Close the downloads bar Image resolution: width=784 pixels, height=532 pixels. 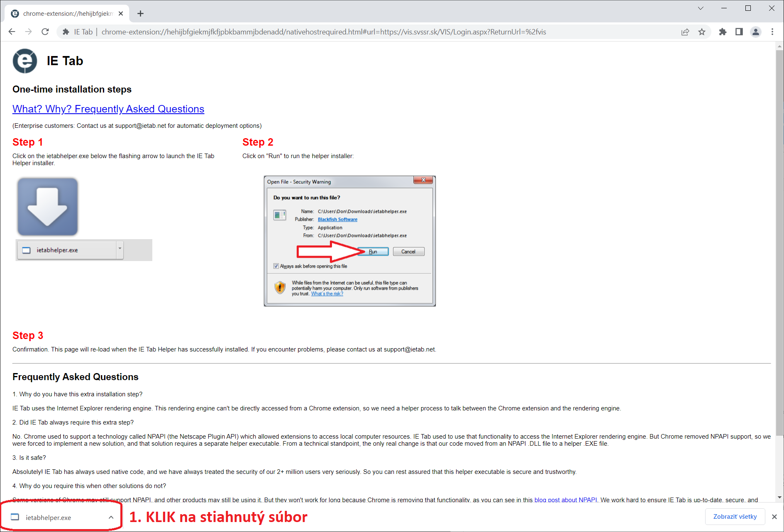click(774, 517)
